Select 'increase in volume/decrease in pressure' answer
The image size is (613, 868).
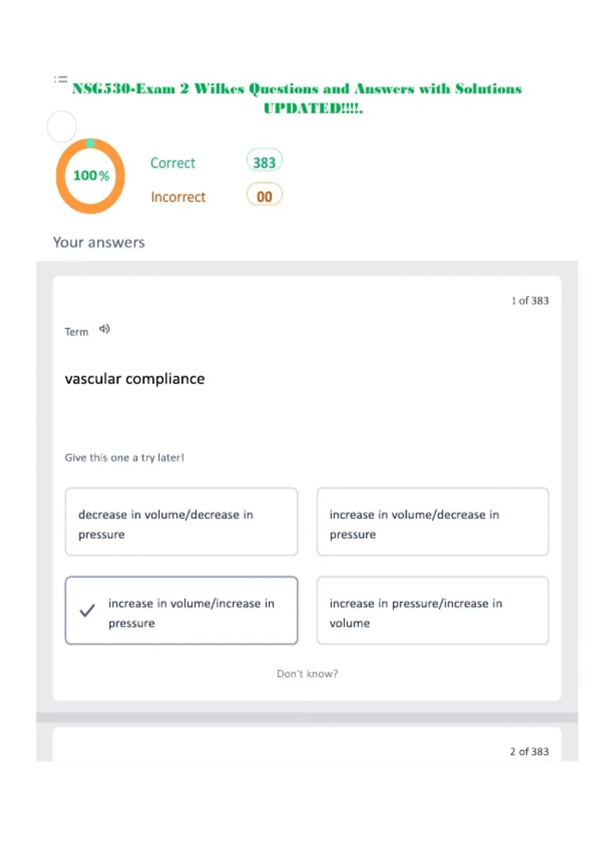pyautogui.click(x=433, y=522)
